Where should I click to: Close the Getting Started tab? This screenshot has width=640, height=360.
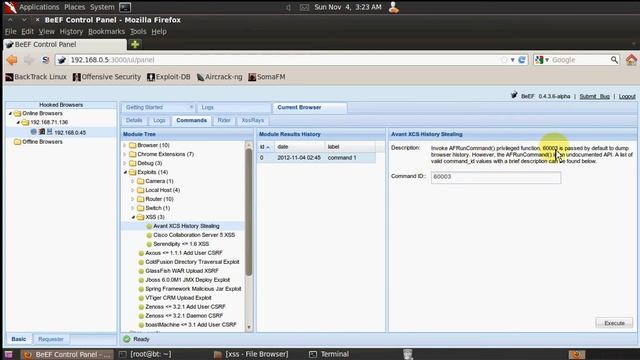[191, 107]
